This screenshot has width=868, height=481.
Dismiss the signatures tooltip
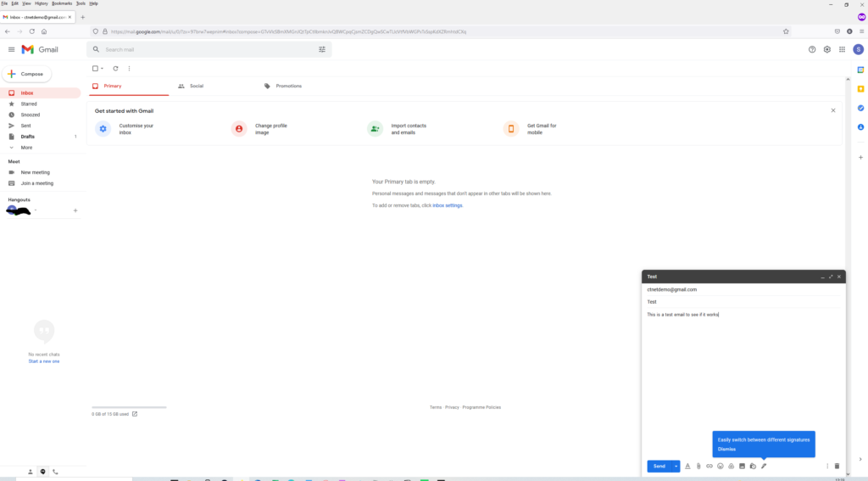click(726, 450)
